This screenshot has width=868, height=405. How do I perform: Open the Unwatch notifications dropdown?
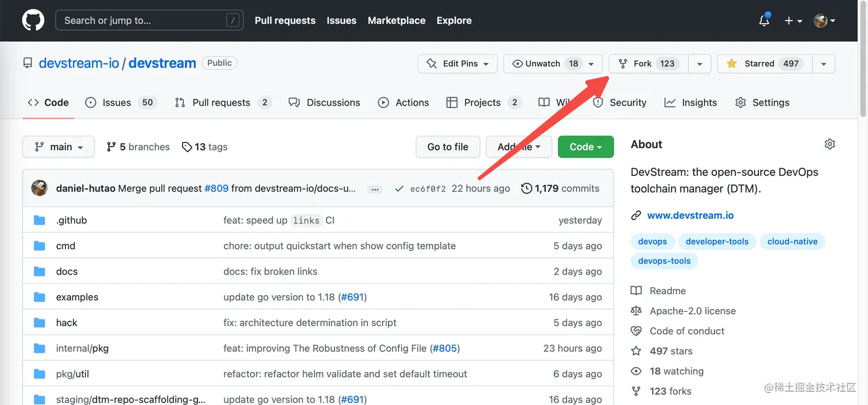[553, 64]
